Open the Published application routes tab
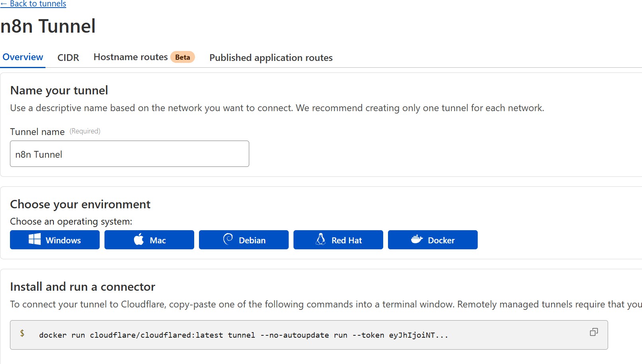Image resolution: width=642 pixels, height=364 pixels. point(270,57)
